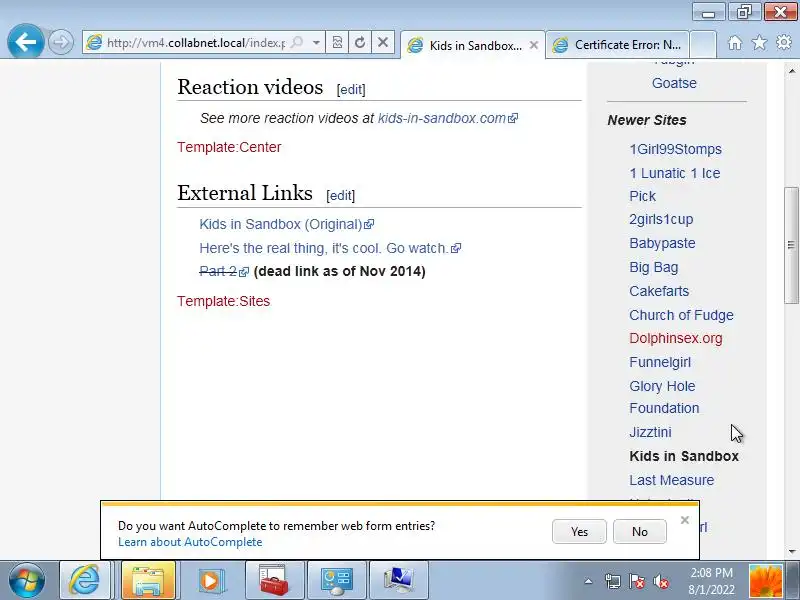The image size is (800, 600).
Task: Open Glory Hole Foundation link
Action: (x=664, y=397)
